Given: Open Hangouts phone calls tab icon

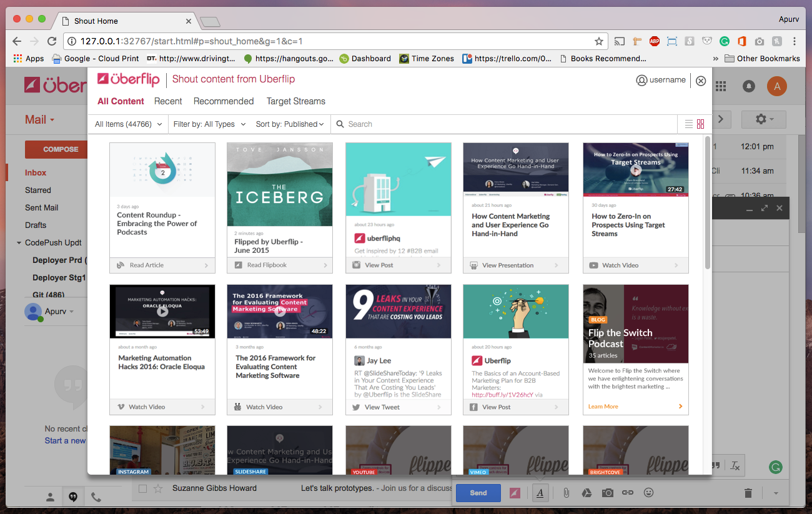Looking at the screenshot, I should tap(96, 497).
